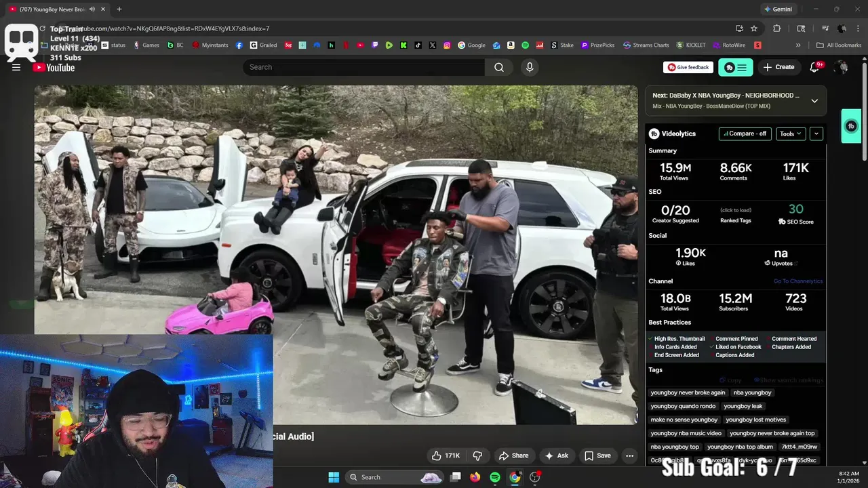Open the Create menu button
Screen dimensions: 868x488
coord(778,67)
